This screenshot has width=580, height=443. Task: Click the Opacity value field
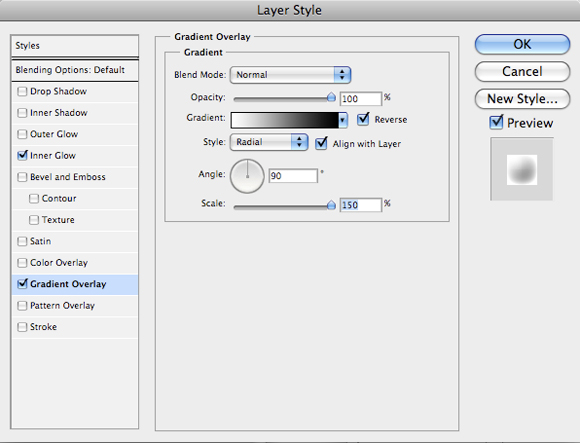click(360, 99)
